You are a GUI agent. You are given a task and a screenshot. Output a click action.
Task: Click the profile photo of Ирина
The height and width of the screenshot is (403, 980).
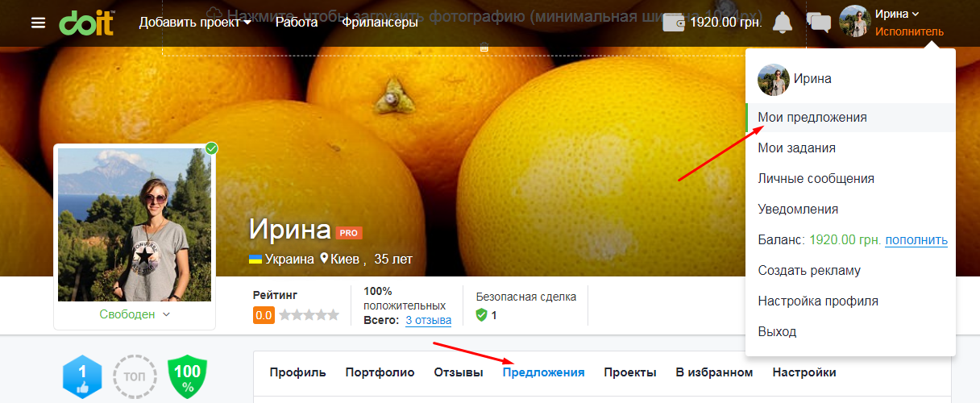[135, 224]
